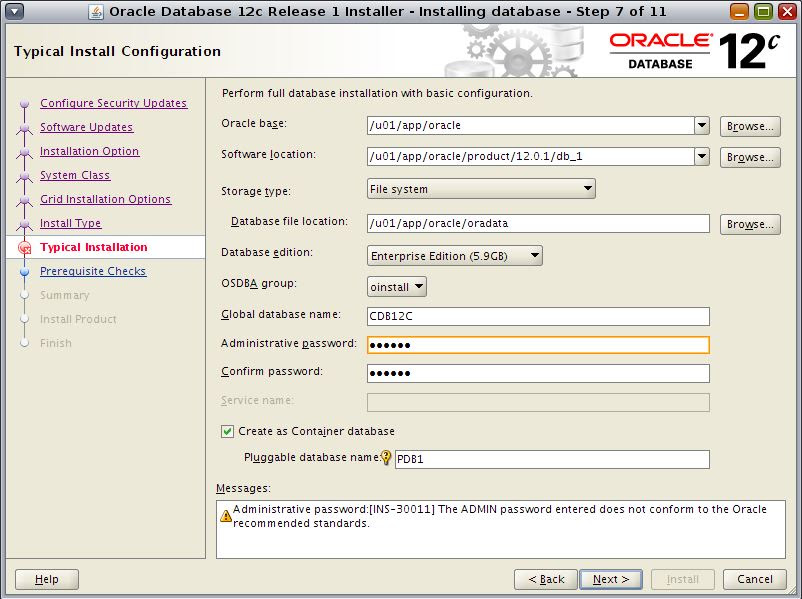The image size is (802, 599).
Task: Click the pluggable database name hint bulb
Action: (386, 457)
